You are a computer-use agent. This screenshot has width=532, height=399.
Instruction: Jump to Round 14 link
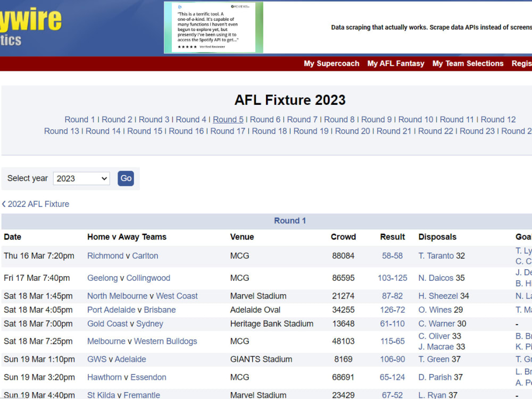[x=103, y=131]
